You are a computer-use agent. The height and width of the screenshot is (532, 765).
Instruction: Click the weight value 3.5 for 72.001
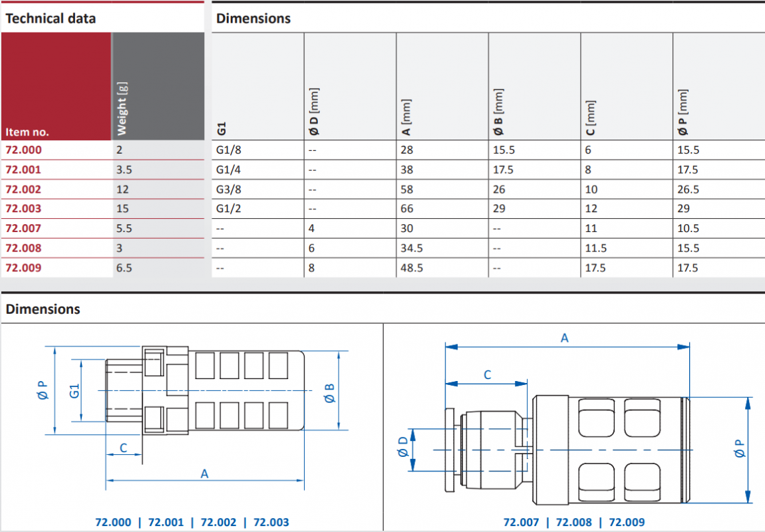point(124,170)
